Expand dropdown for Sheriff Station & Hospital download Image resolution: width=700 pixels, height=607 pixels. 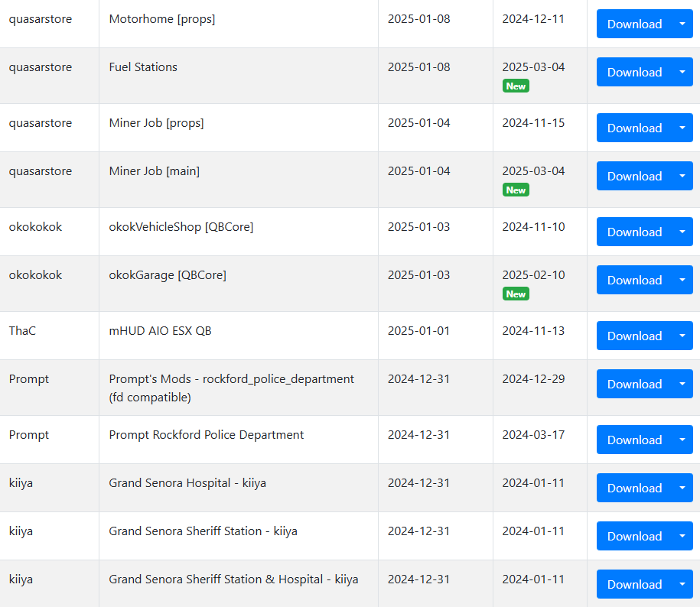[682, 584]
